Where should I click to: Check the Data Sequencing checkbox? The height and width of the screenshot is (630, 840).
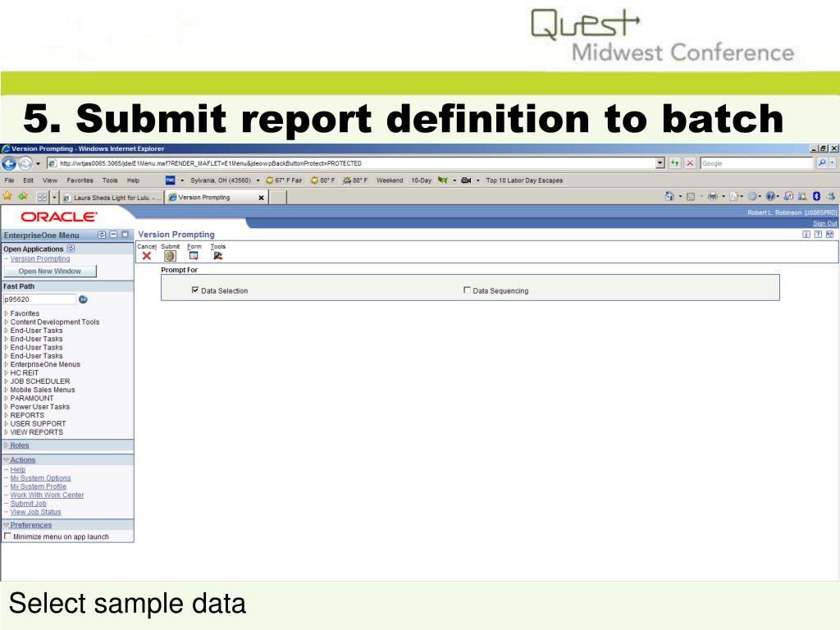(467, 290)
